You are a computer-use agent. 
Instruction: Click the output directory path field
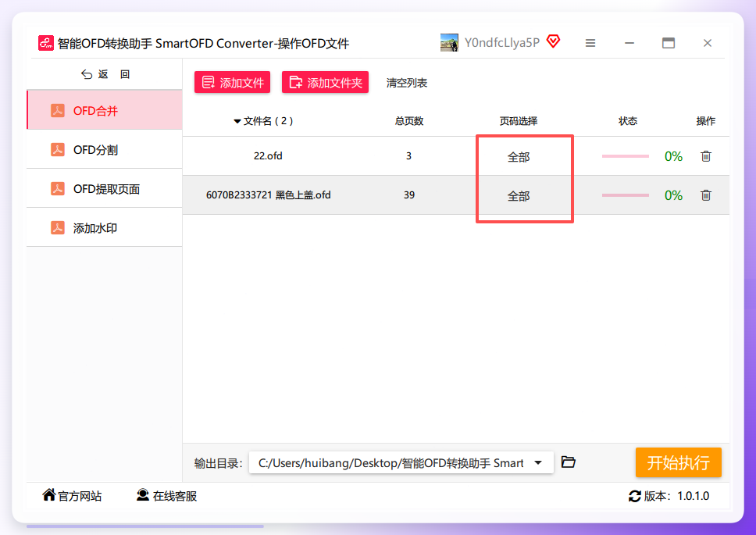click(x=401, y=462)
